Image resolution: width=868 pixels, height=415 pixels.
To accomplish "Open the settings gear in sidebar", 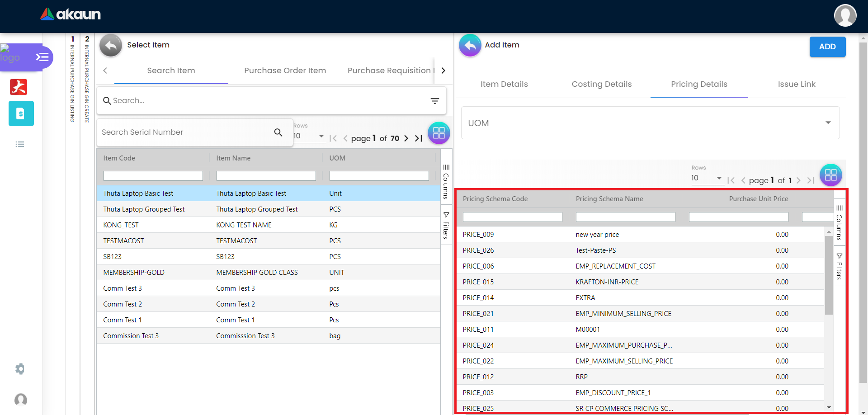I will [20, 369].
